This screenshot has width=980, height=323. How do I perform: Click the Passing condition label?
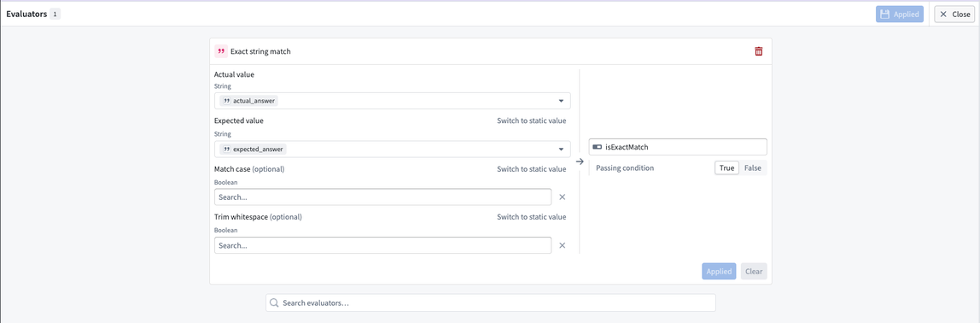click(625, 167)
